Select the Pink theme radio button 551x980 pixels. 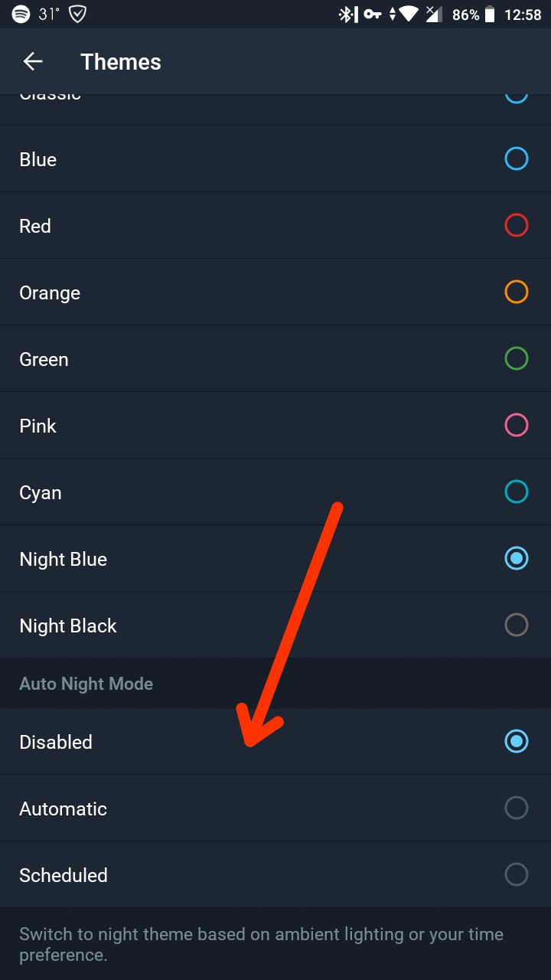click(517, 426)
